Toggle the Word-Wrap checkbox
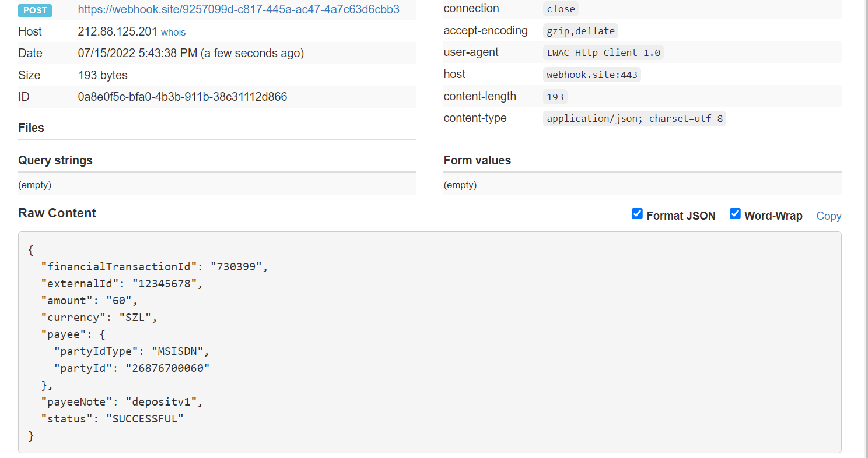The image size is (868, 458). tap(735, 214)
